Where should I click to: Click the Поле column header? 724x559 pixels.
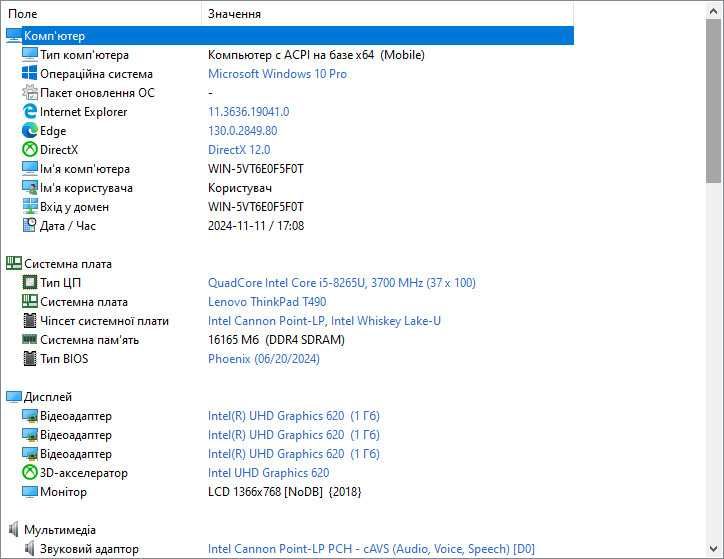103,14
